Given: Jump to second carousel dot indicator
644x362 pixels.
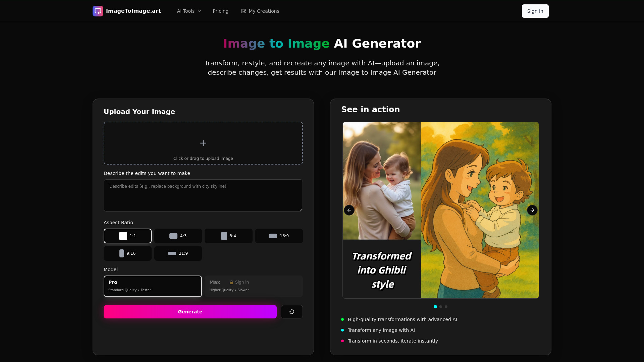Looking at the screenshot, I should pos(441,307).
